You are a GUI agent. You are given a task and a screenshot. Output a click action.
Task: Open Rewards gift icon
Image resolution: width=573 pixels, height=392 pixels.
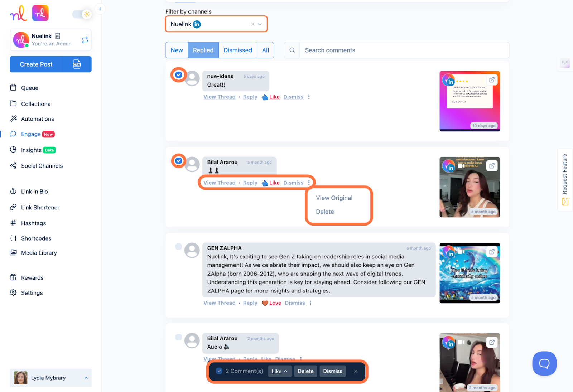point(13,277)
